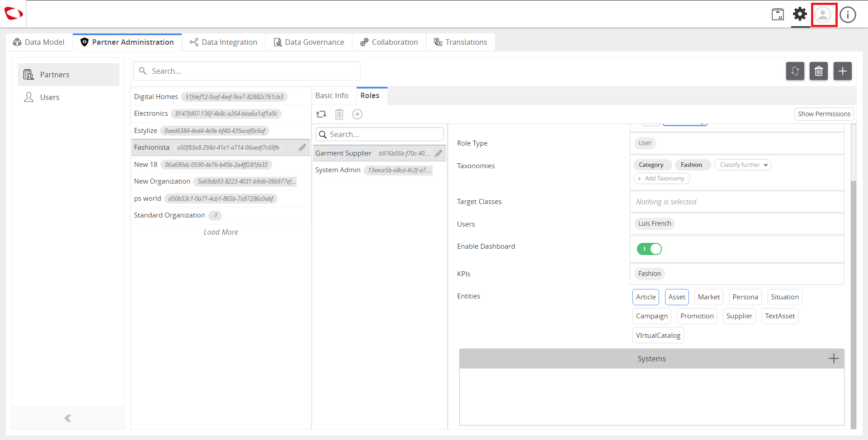Switch to Partner Administration tab
Viewport: 868px width, 440px height.
[127, 42]
